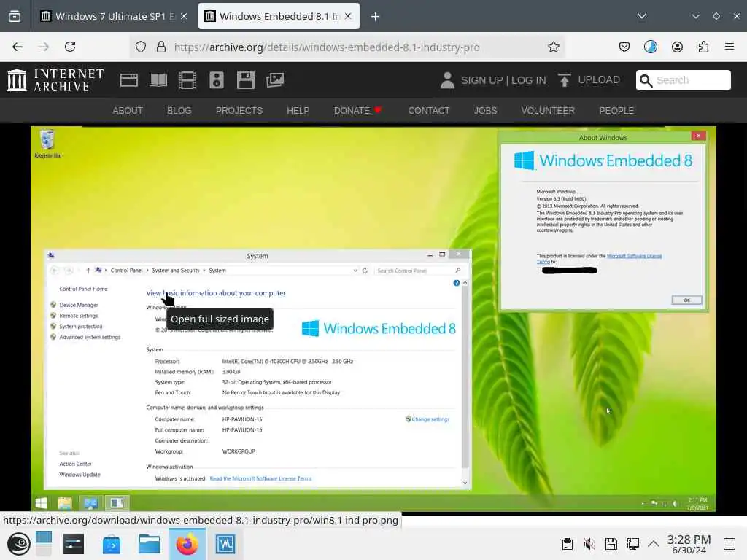This screenshot has width=747, height=560.
Task: Bookmark this page with star icon
Action: coord(553,47)
